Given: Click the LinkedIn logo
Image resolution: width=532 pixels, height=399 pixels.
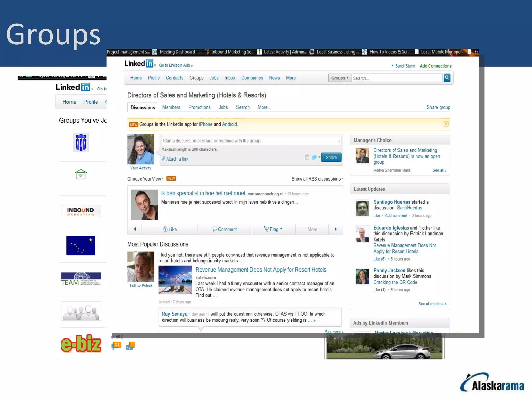Looking at the screenshot, I should (x=139, y=63).
